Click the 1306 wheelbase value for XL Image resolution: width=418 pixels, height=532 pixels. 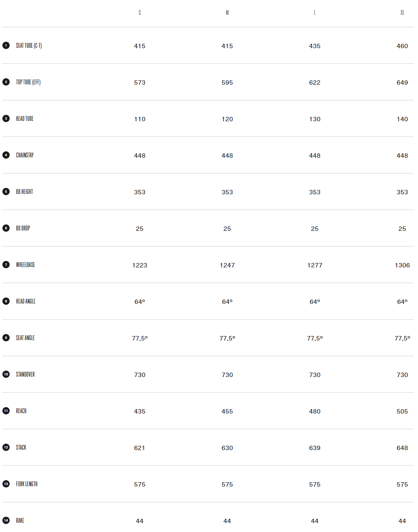[x=402, y=265]
